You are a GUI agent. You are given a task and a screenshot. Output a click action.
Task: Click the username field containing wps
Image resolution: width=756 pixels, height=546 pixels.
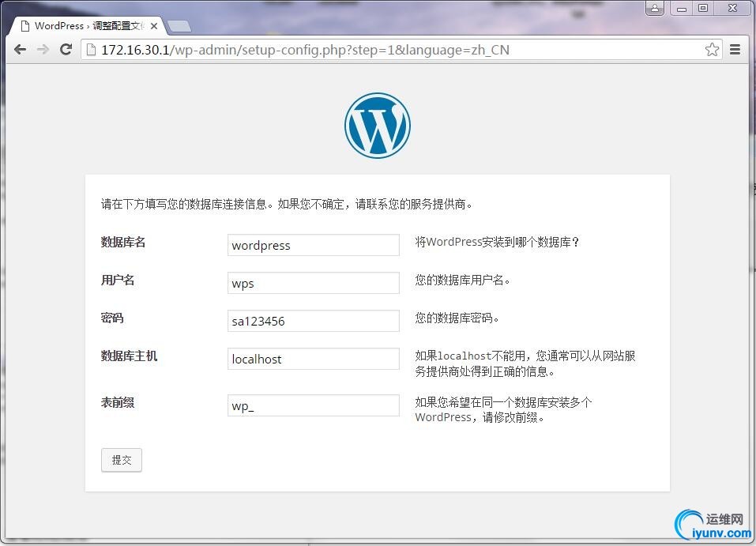[x=314, y=283]
